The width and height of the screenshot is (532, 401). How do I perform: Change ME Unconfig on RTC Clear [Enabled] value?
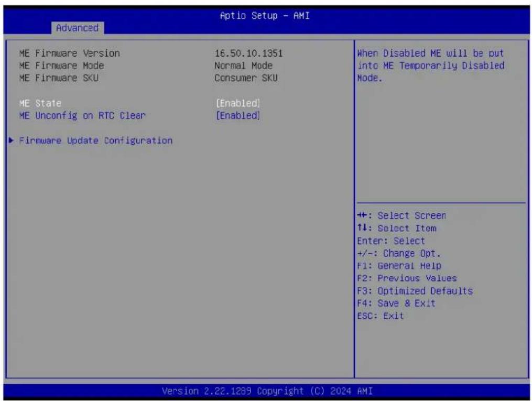click(x=238, y=116)
